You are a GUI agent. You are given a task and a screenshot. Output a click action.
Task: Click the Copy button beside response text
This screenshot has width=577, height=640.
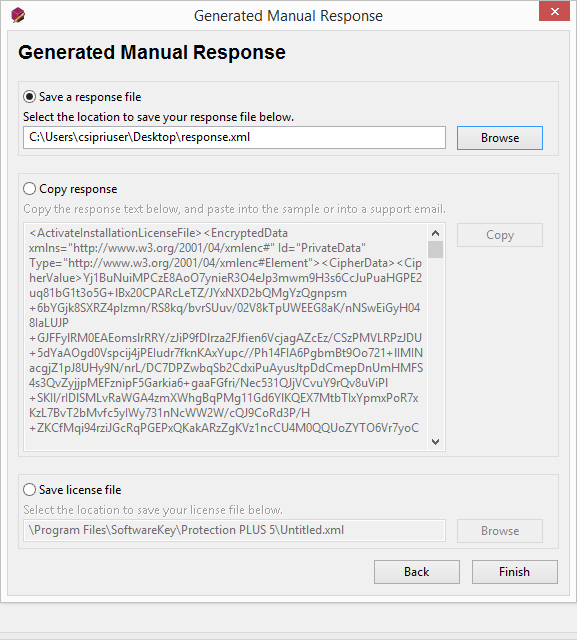coord(500,235)
